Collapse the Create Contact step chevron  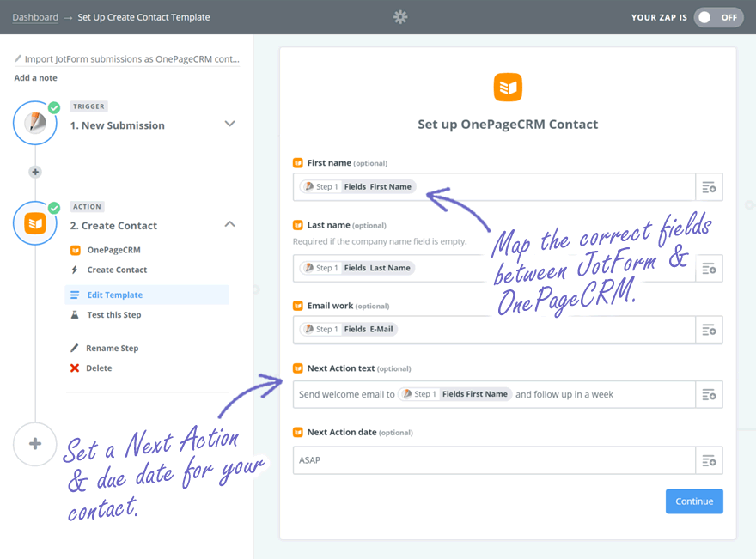point(230,224)
